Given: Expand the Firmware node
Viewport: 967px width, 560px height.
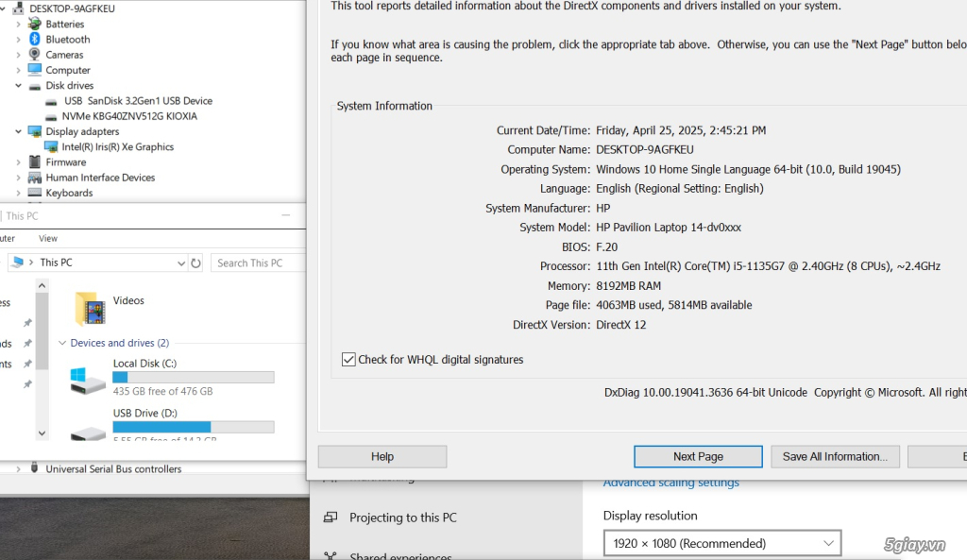Looking at the screenshot, I should [18, 162].
